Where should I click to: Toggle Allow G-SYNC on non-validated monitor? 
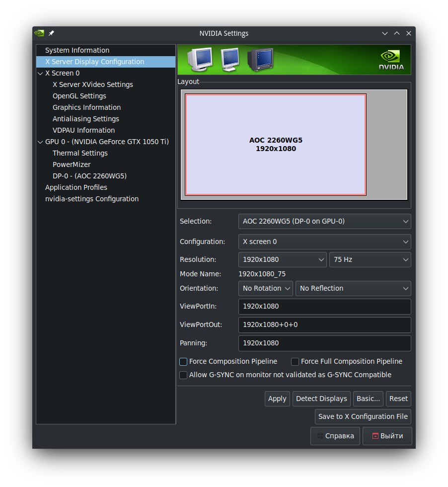(183, 375)
